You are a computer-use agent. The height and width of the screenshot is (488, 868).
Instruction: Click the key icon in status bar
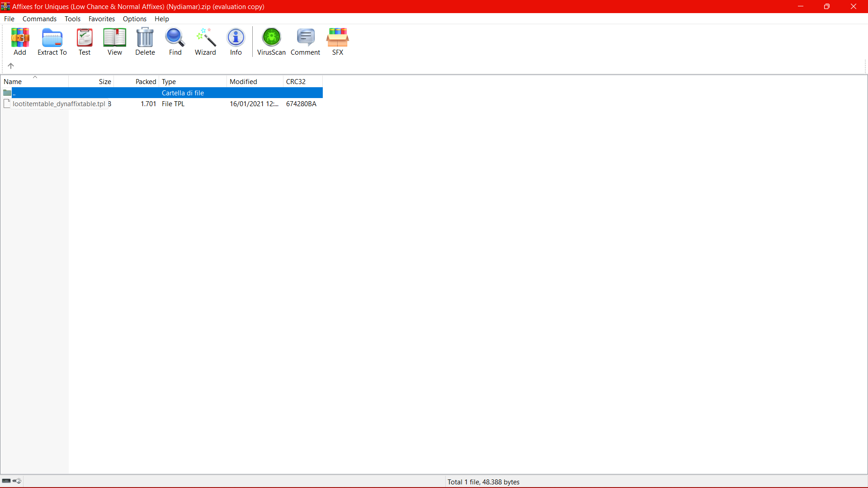(17, 481)
